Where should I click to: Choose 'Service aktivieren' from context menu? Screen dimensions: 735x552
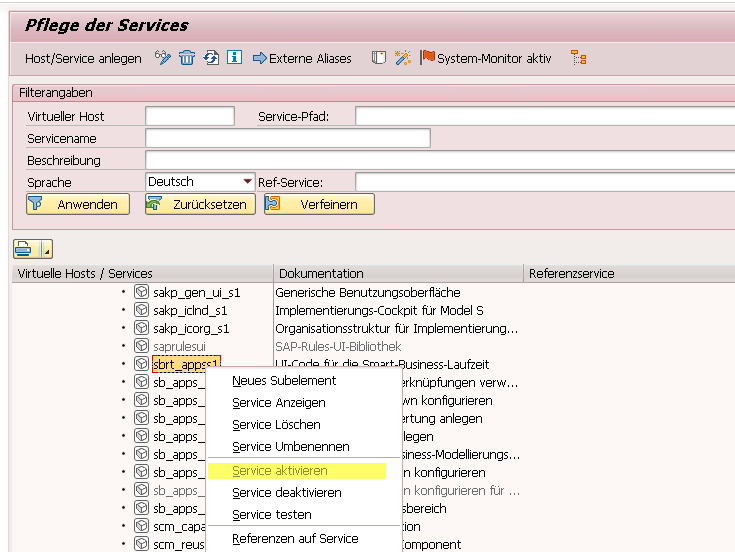point(280,471)
